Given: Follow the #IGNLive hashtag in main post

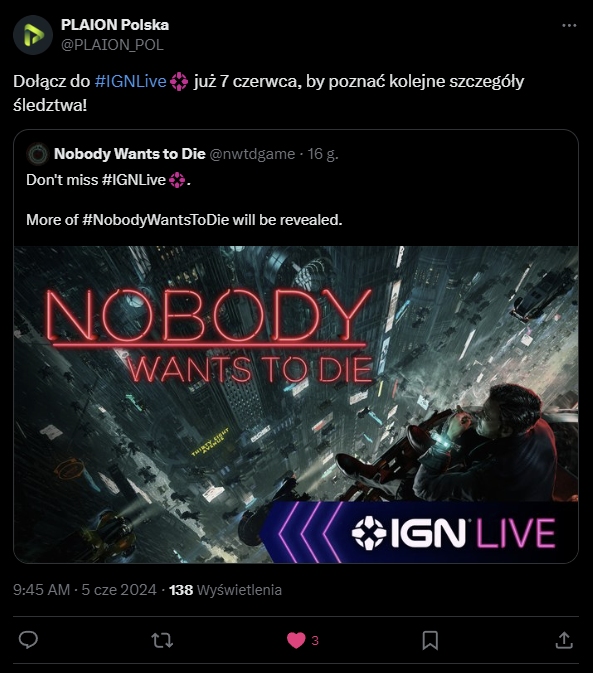Looking at the screenshot, I should pyautogui.click(x=130, y=81).
